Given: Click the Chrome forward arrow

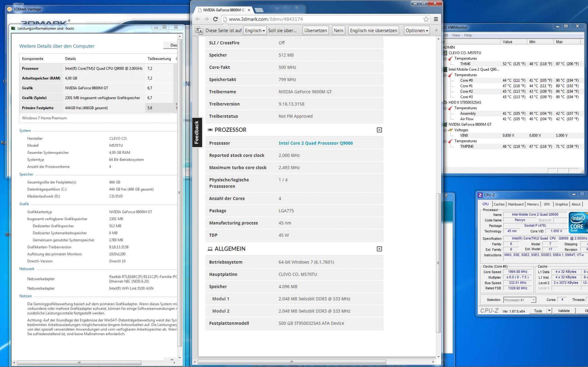Looking at the screenshot, I should click(207, 19).
